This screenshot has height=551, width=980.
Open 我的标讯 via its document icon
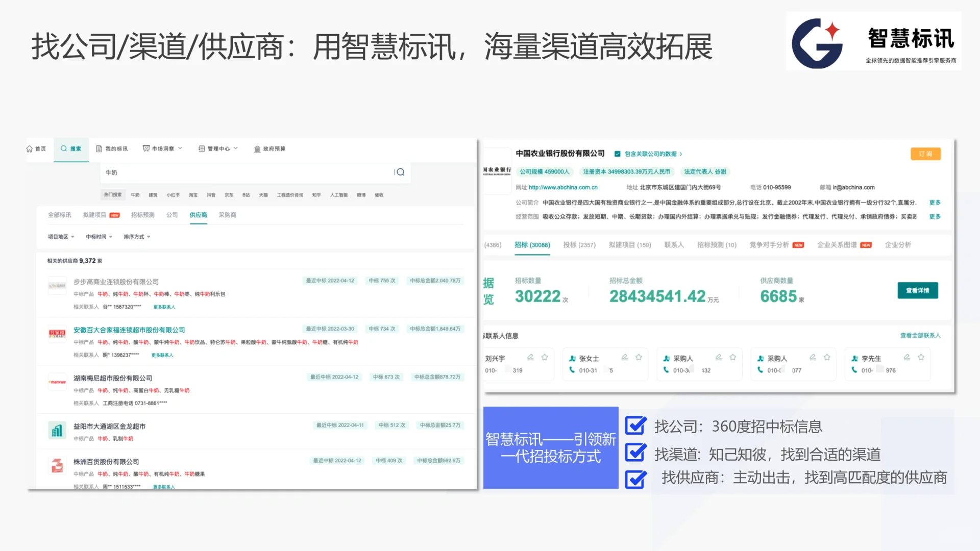(x=99, y=148)
